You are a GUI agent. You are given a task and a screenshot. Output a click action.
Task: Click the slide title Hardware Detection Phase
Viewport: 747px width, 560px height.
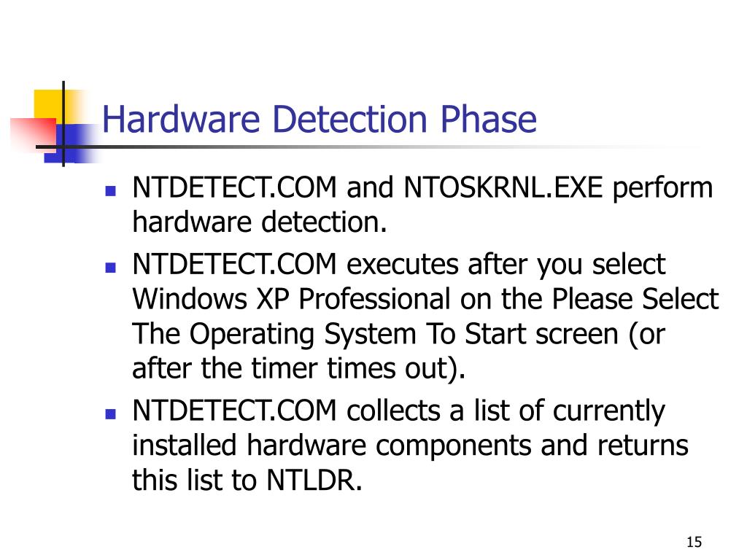(320, 120)
